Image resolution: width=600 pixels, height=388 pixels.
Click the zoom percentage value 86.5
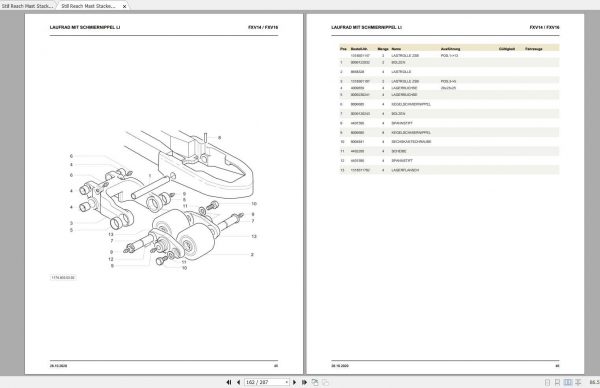[594, 382]
